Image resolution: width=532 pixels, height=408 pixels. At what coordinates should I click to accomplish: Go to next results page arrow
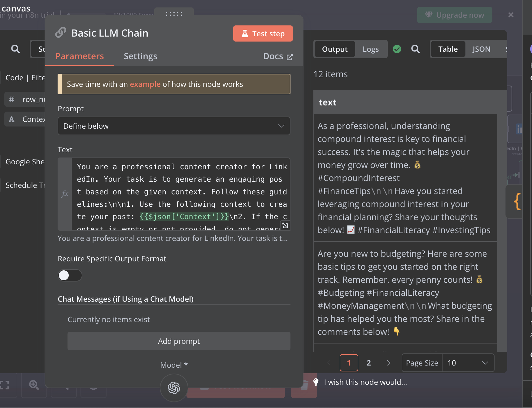[x=389, y=363]
